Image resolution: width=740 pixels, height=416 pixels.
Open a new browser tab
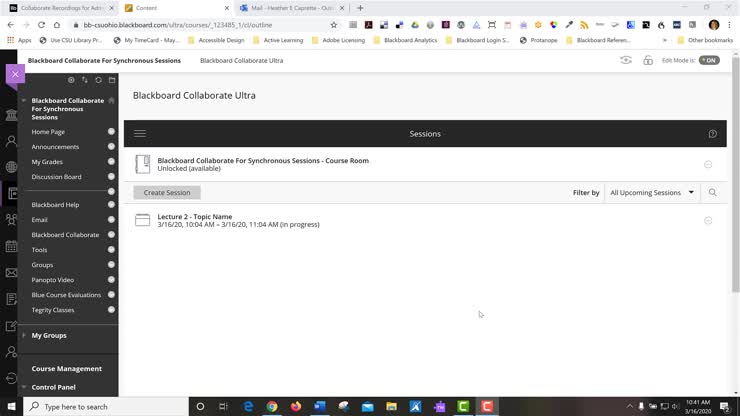[x=360, y=8]
